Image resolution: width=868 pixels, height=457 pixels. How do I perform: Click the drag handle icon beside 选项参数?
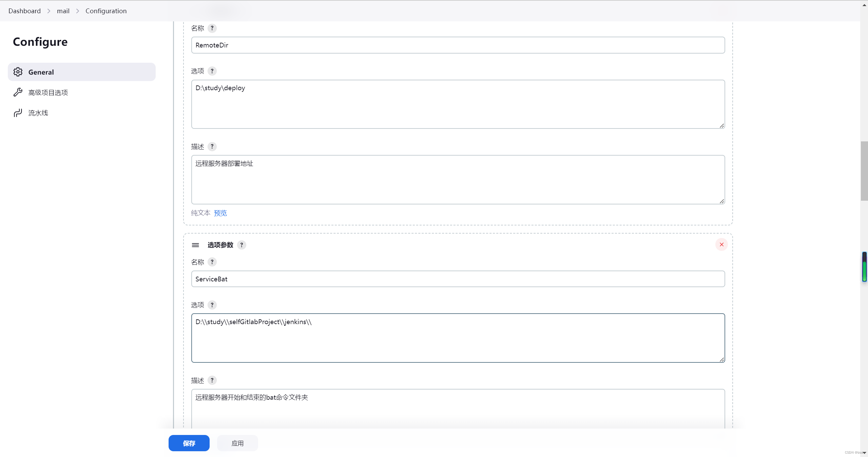click(195, 245)
